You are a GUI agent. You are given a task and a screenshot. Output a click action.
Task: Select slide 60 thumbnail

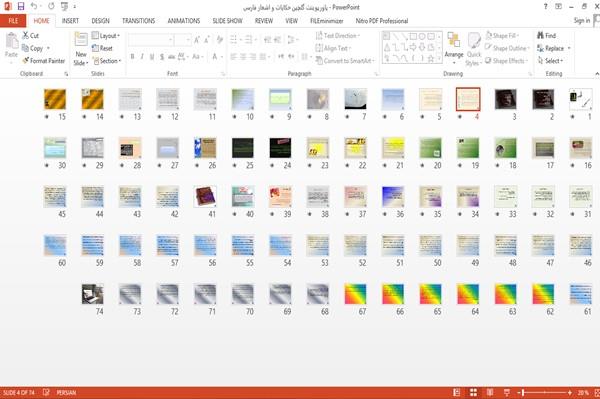click(55, 245)
